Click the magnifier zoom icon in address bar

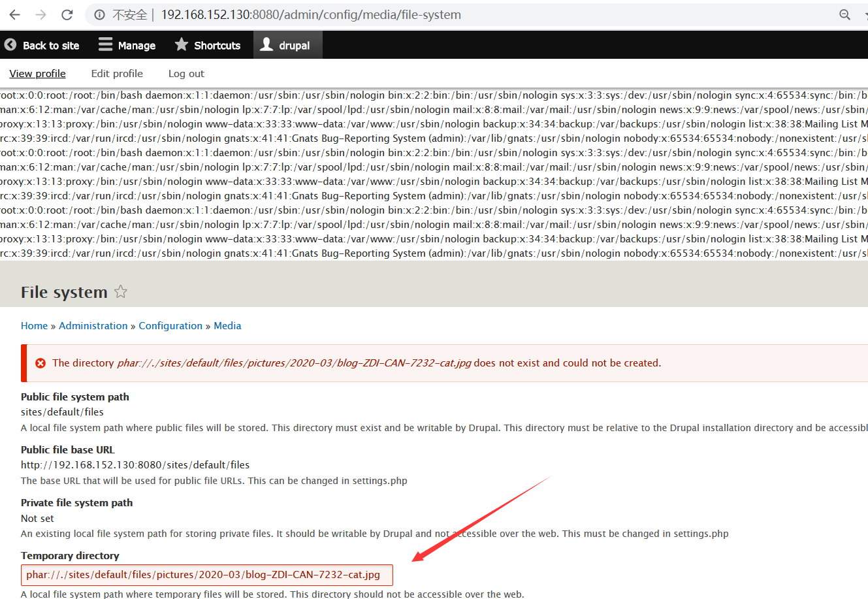click(x=845, y=14)
